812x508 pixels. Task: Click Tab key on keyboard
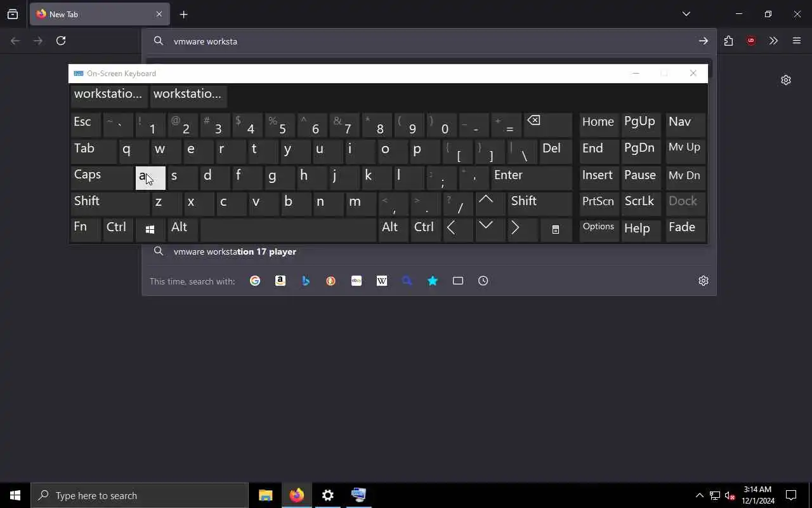click(93, 152)
